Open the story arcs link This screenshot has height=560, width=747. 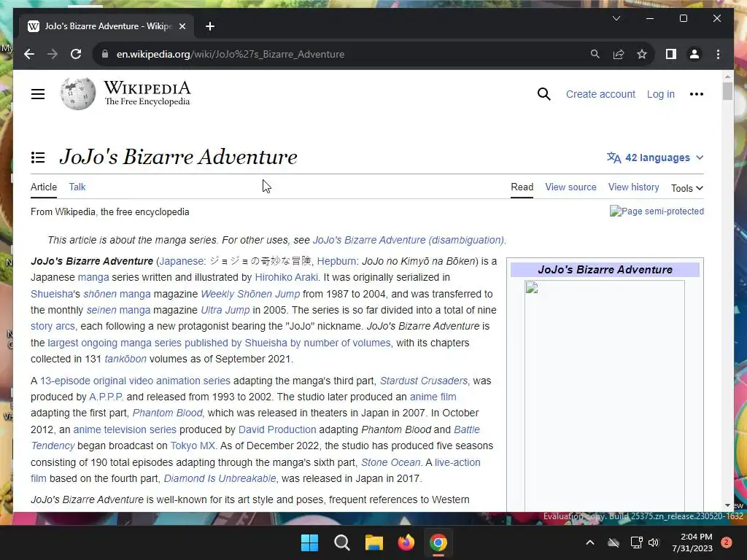[53, 326]
